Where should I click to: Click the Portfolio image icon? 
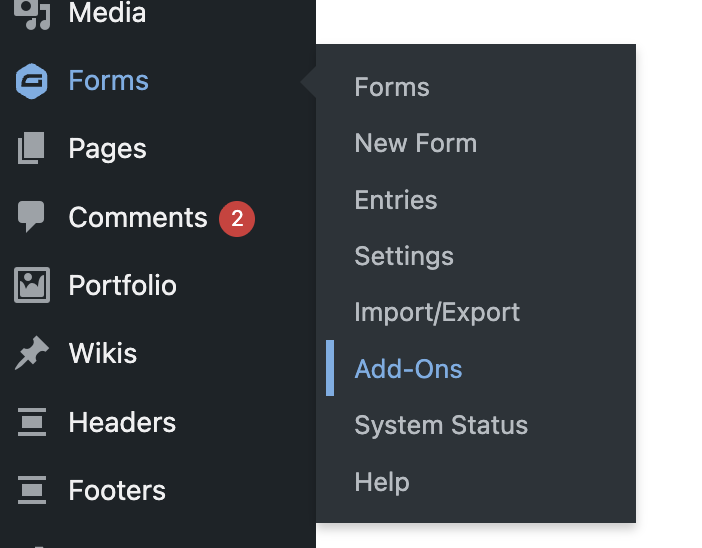[32, 285]
